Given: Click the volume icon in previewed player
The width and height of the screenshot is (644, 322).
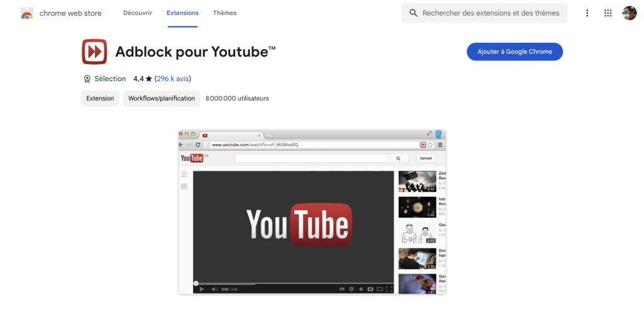Looking at the screenshot, I should 214,289.
